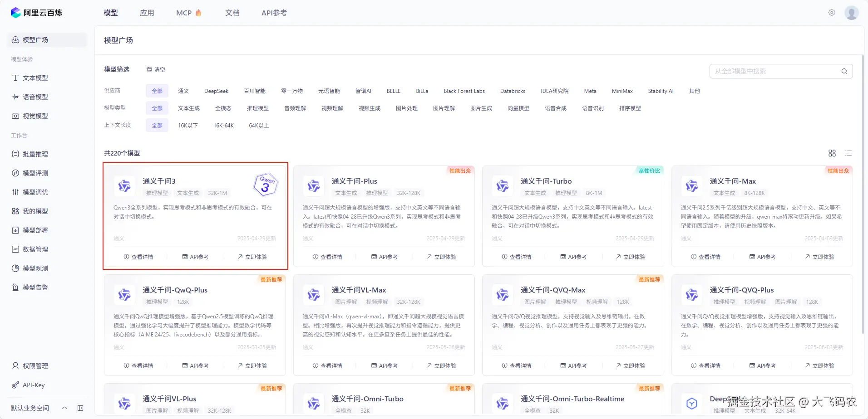Filter model type by 语音识别
The height and width of the screenshot is (419, 868).
click(593, 108)
